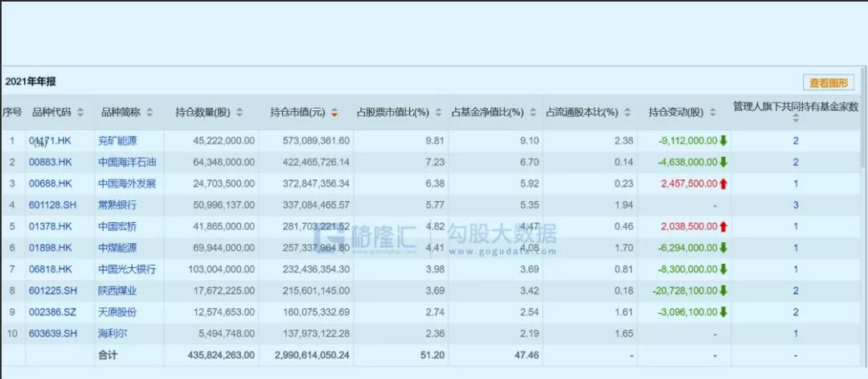The height and width of the screenshot is (379, 868).
Task: Open 中国海洋石油 stock name link
Action: point(127,162)
